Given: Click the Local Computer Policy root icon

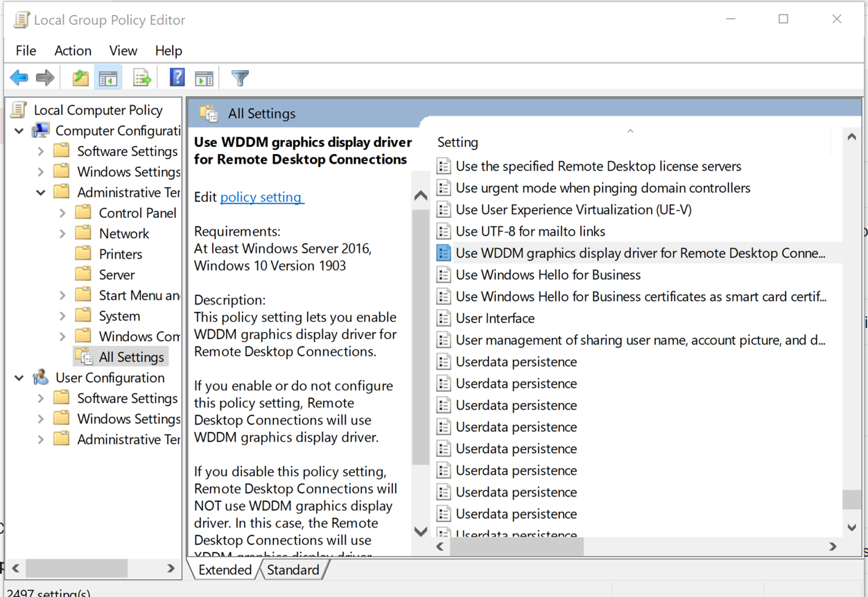Looking at the screenshot, I should click(19, 110).
